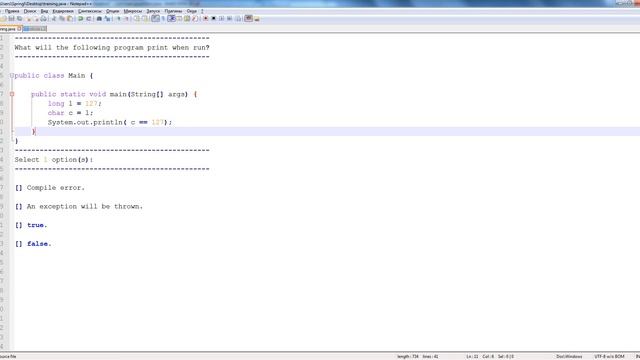Click the Cut toolbar icon
640x360 pixels.
coord(54,19)
